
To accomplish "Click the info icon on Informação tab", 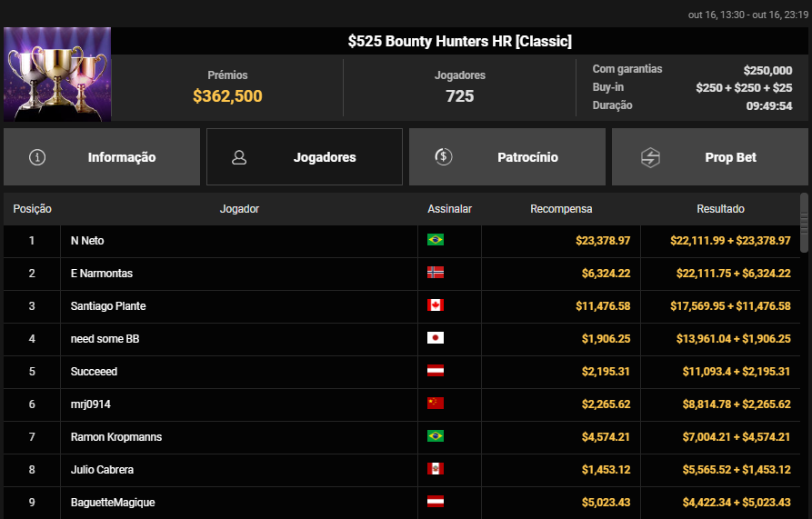I will coord(37,157).
